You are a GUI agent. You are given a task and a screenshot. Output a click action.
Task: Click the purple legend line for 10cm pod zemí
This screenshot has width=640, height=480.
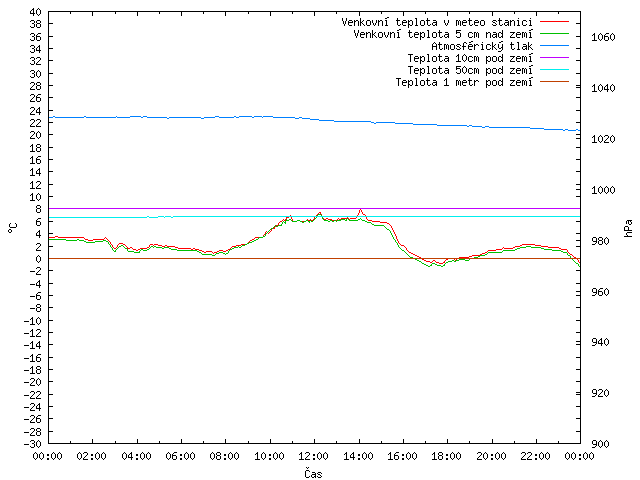point(554,58)
